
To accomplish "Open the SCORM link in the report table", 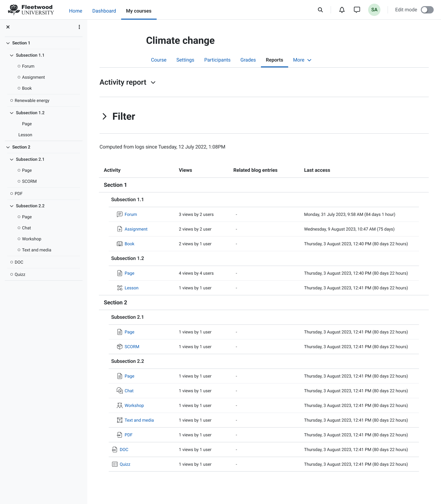I will pos(132,347).
